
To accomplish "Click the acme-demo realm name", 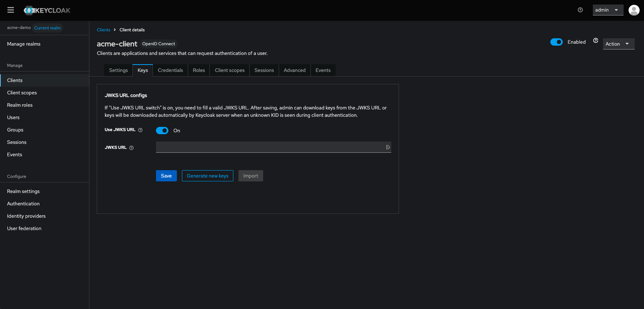I will (x=19, y=28).
